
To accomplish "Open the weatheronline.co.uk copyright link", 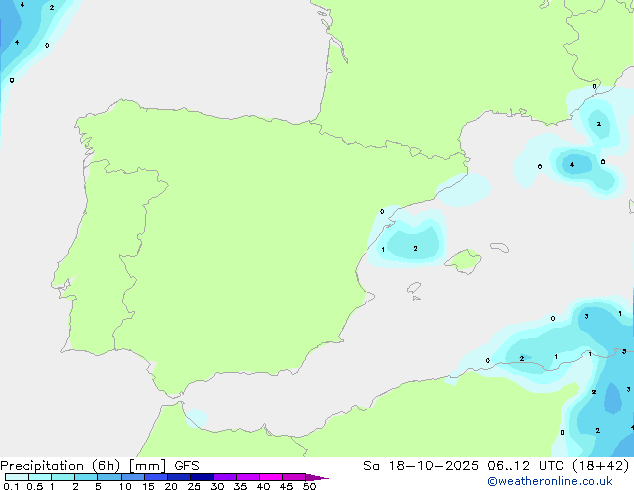I will coord(550,481).
